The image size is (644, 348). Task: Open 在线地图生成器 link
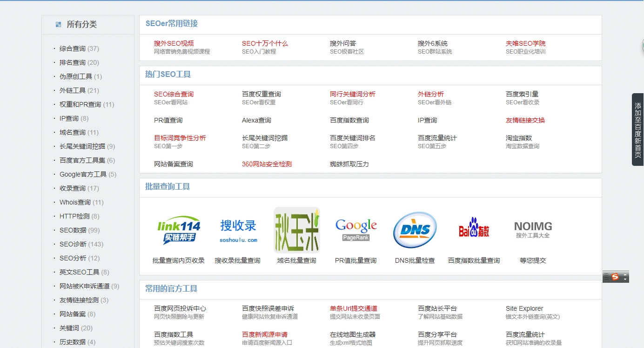pos(353,334)
